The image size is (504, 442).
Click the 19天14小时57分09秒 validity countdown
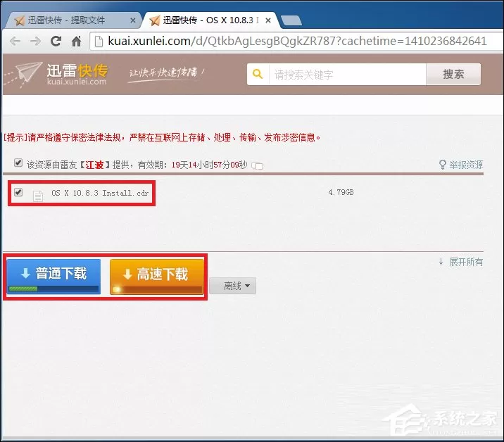tap(209, 165)
